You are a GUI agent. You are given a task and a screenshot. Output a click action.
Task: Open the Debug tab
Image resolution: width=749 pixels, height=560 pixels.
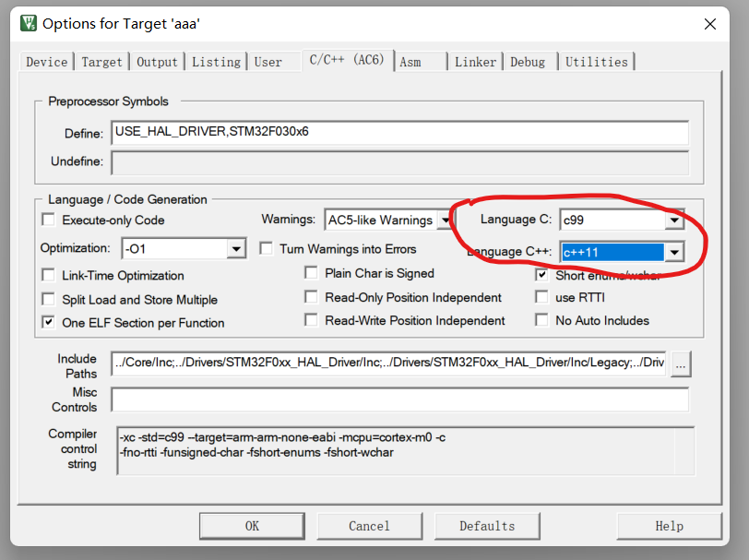[528, 62]
